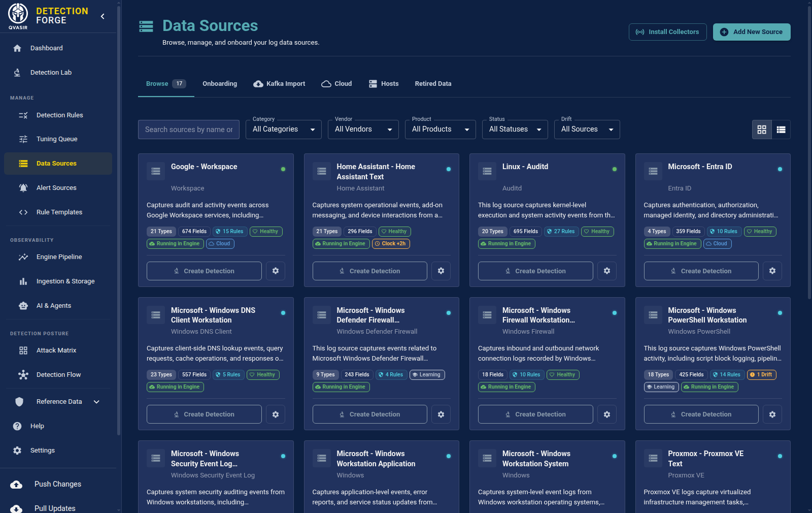Open settings gear on Windows DNS Client card

pyautogui.click(x=276, y=414)
